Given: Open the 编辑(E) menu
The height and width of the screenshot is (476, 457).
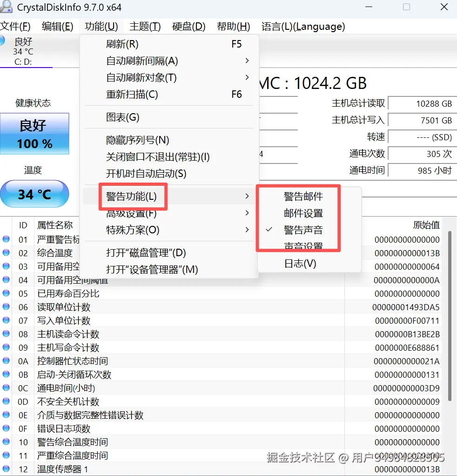Looking at the screenshot, I should [x=57, y=27].
